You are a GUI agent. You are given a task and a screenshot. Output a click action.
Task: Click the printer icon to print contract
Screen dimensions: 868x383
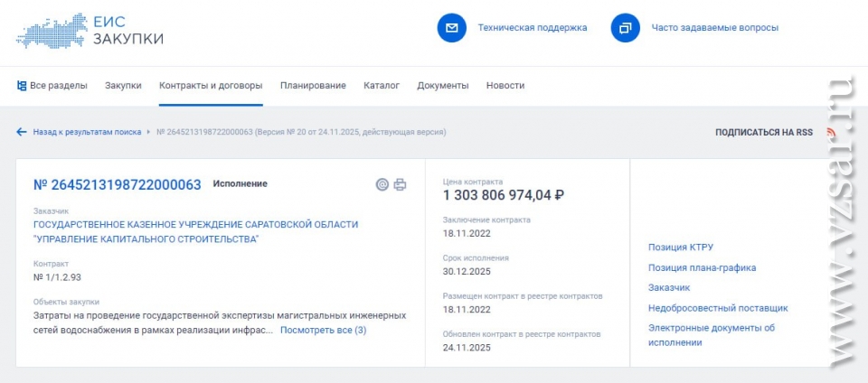pyautogui.click(x=400, y=184)
